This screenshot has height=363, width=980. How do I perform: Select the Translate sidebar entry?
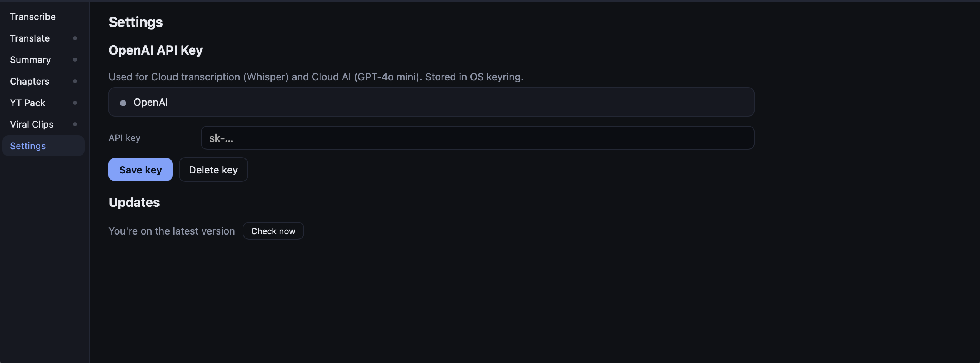(30, 38)
